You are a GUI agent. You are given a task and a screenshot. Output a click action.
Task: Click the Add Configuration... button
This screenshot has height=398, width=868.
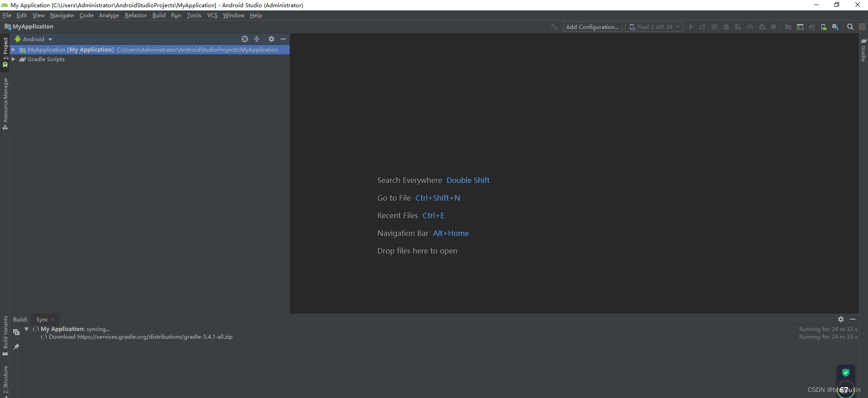click(x=592, y=27)
